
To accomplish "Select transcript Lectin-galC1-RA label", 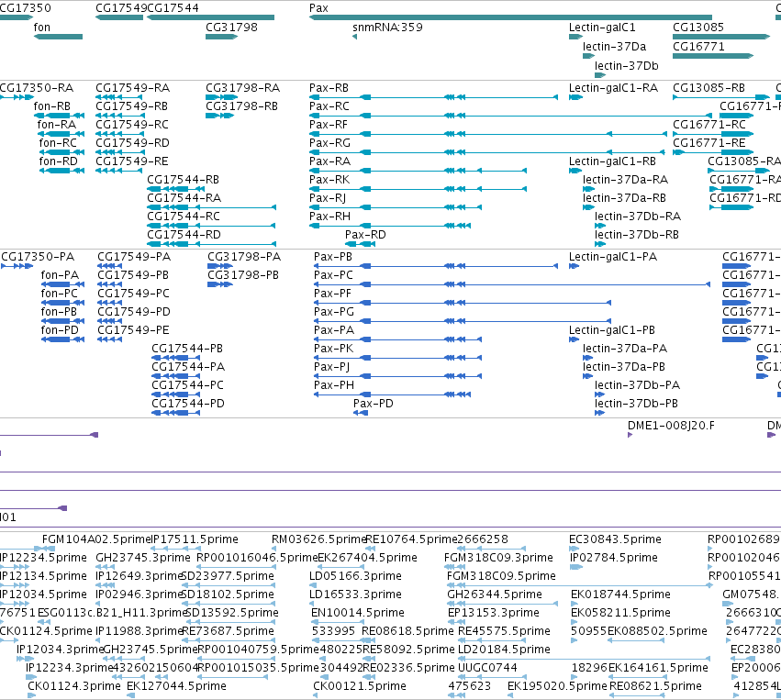I will [x=614, y=88].
